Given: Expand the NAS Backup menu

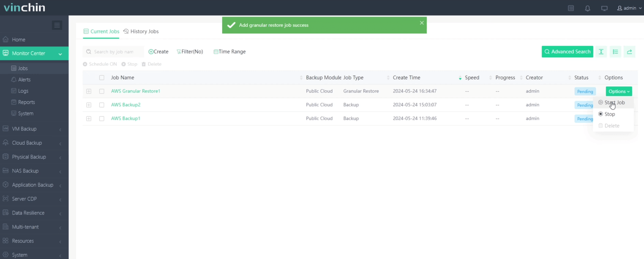Looking at the screenshot, I should [34, 171].
